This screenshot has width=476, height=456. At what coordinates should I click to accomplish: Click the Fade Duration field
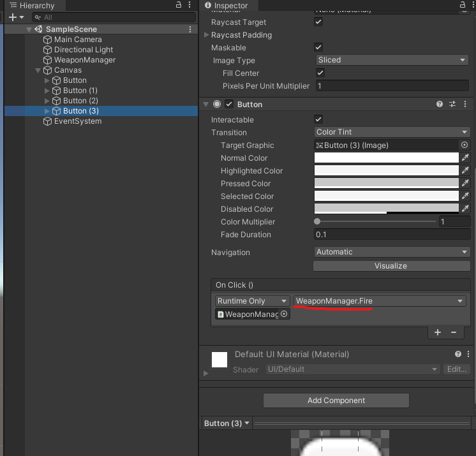click(x=392, y=235)
